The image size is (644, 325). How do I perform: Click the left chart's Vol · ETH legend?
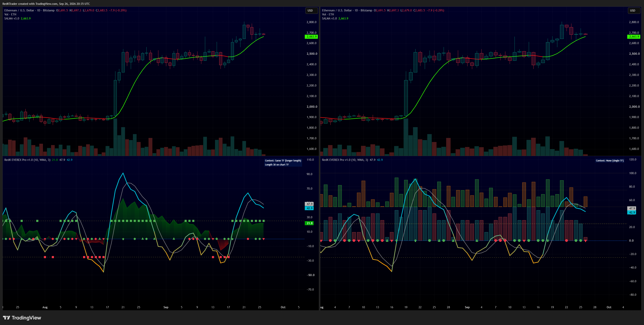tap(10, 14)
